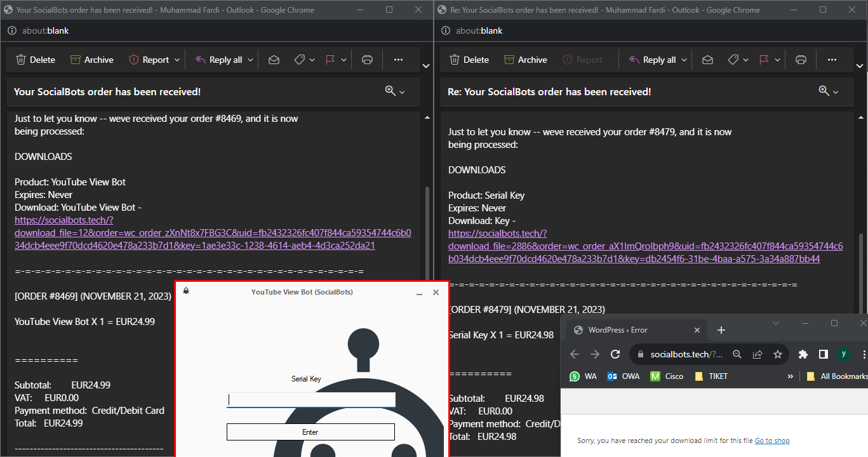Click the socialbots.tech address bar URL

[687, 354]
